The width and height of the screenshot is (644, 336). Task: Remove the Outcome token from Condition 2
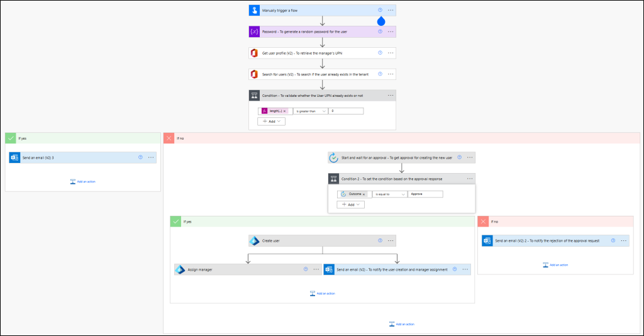click(364, 194)
